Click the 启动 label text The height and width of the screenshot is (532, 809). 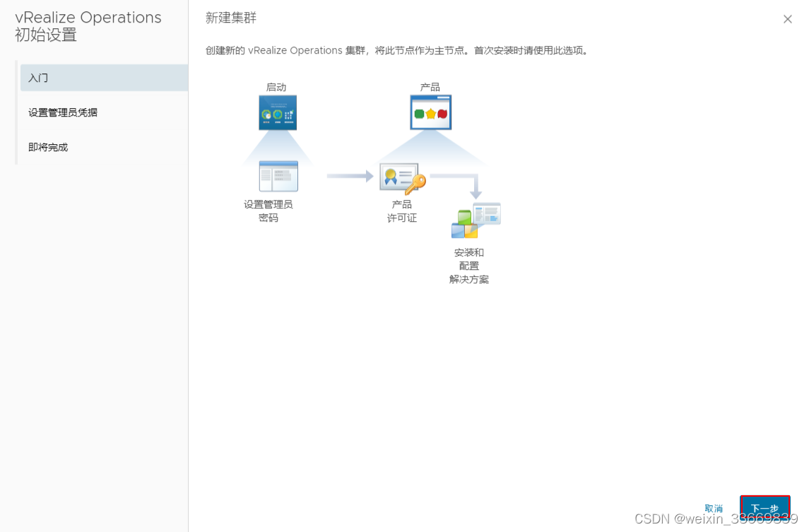(x=276, y=87)
